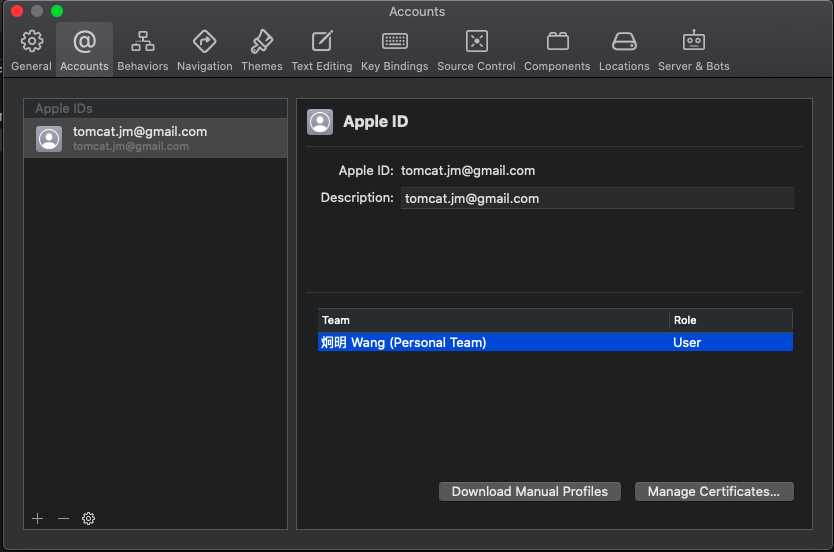Click the Description text field
This screenshot has width=834, height=552.
(x=597, y=198)
